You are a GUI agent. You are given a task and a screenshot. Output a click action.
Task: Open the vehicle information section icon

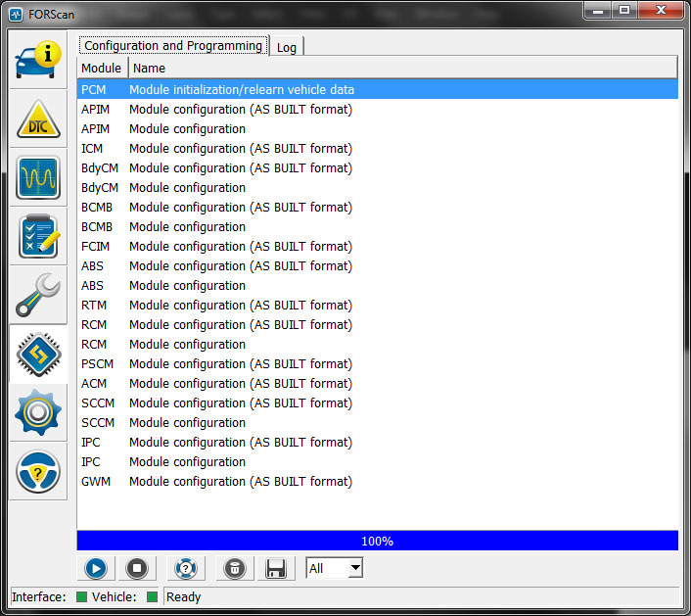[38, 60]
